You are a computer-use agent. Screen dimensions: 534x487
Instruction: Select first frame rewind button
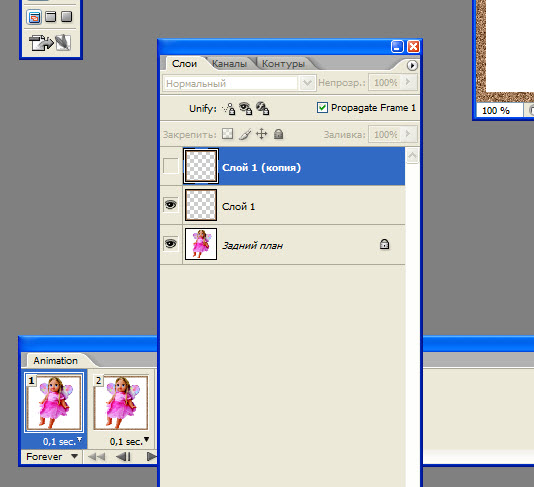pyautogui.click(x=96, y=457)
